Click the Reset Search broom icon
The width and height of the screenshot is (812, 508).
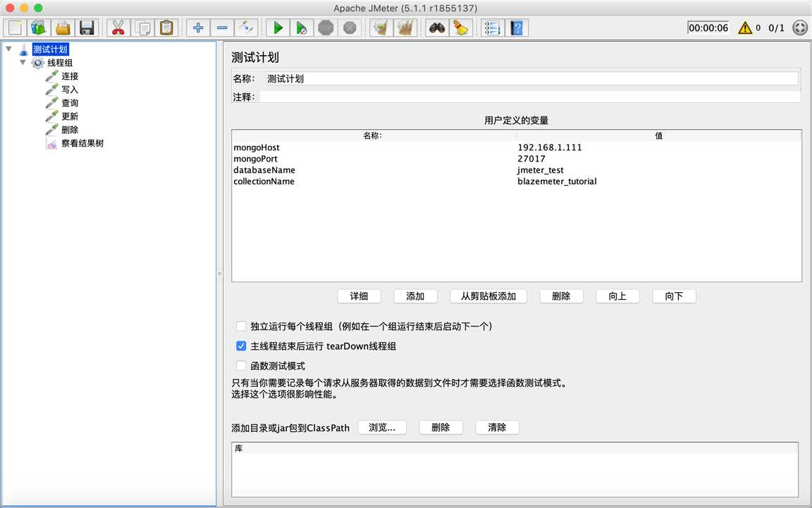click(x=460, y=28)
